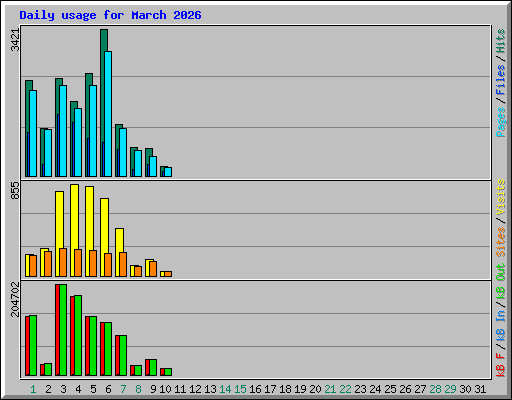Screen dimensions: 512x400
Task: Select the tallest green kB Out bar for day 3
Action: coord(63,330)
